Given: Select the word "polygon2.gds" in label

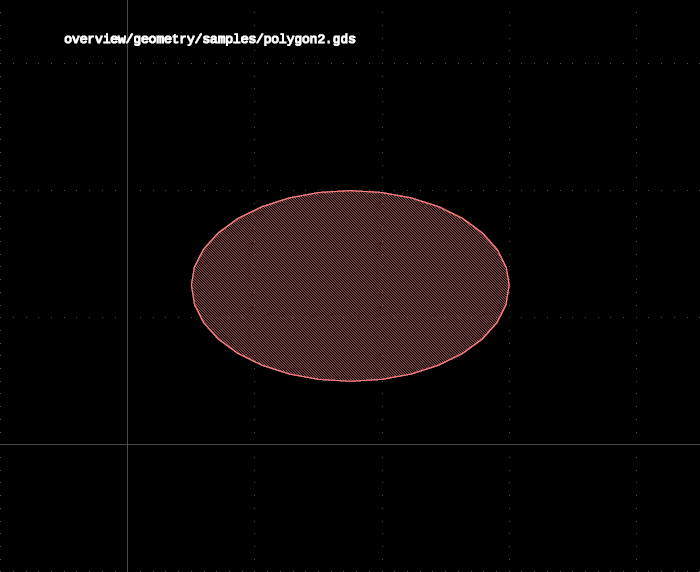Looking at the screenshot, I should point(310,40).
